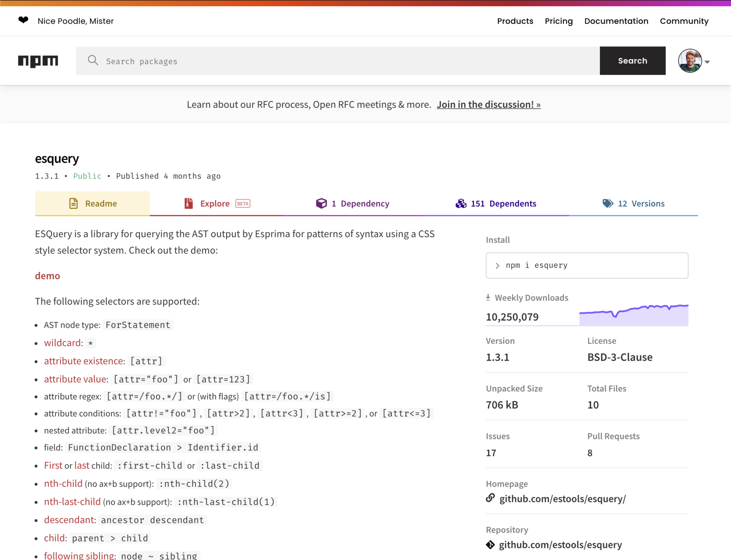Click the Dependency box icon
The height and width of the screenshot is (560, 731).
[321, 203]
